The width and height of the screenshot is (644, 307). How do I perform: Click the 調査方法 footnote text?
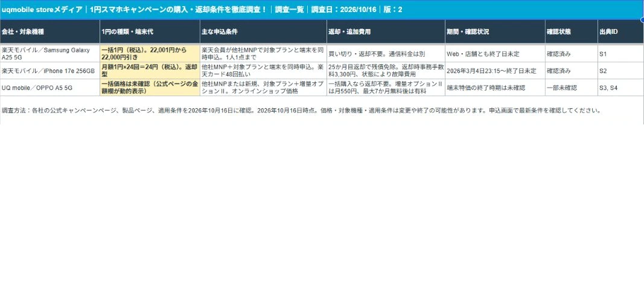301,111
